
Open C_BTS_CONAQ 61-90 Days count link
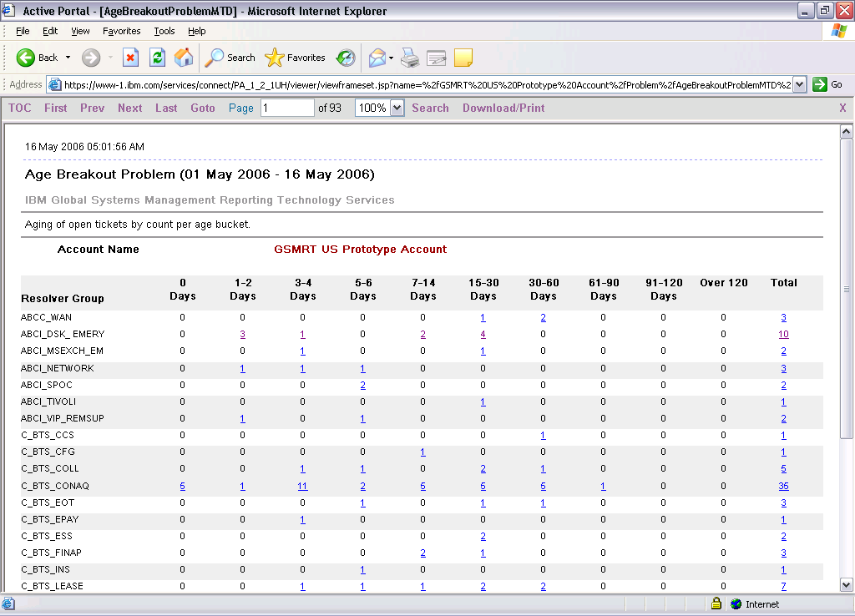(603, 487)
